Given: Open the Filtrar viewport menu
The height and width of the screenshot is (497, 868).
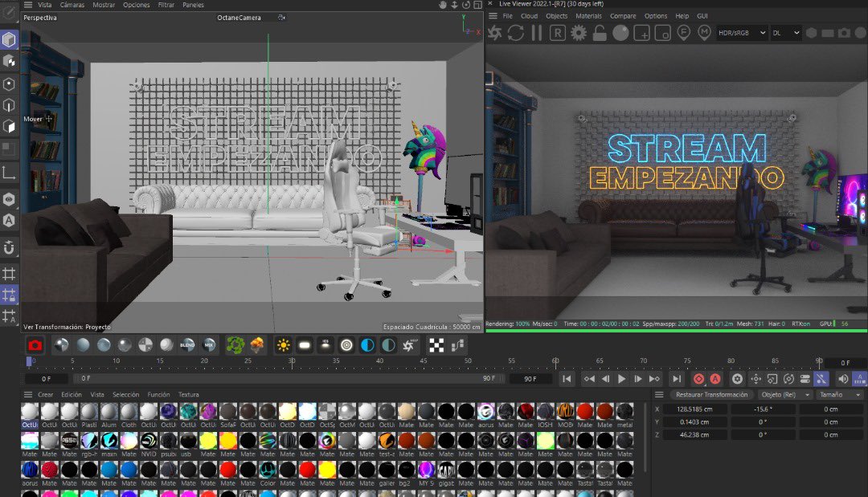Looking at the screenshot, I should [x=166, y=5].
